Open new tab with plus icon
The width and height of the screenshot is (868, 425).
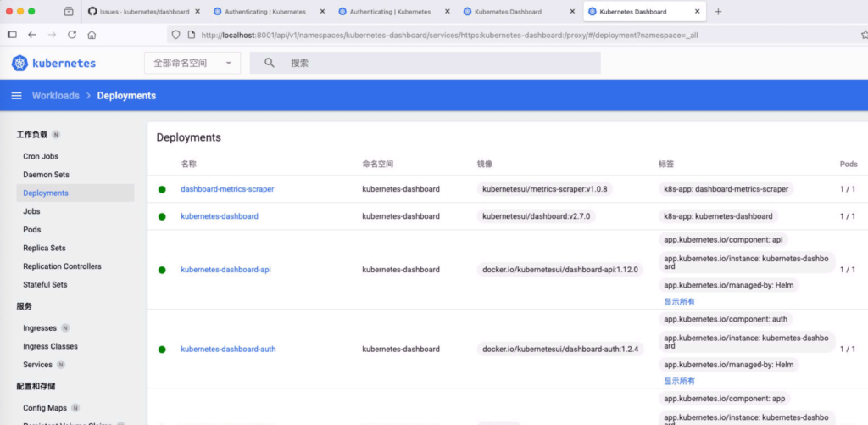tap(718, 11)
